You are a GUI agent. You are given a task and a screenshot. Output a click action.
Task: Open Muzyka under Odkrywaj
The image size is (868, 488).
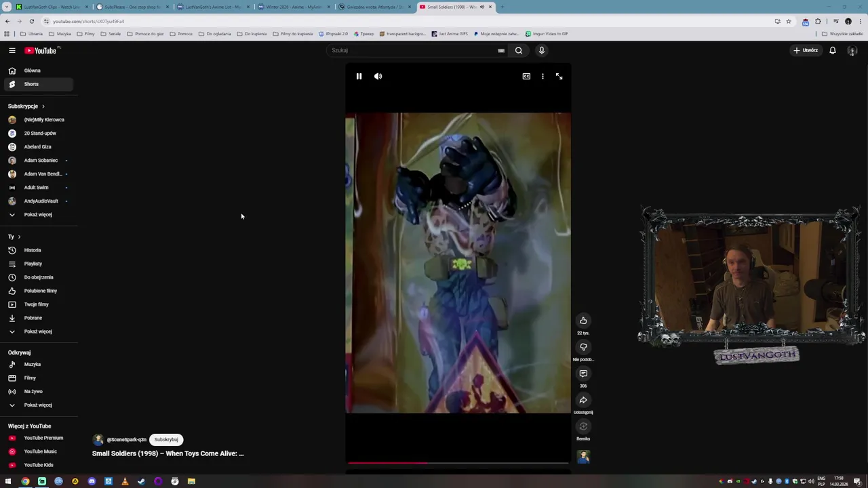[37, 365]
